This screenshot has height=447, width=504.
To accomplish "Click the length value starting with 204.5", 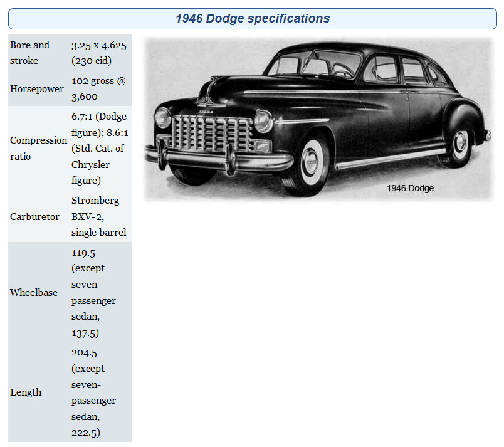I will coord(94,392).
